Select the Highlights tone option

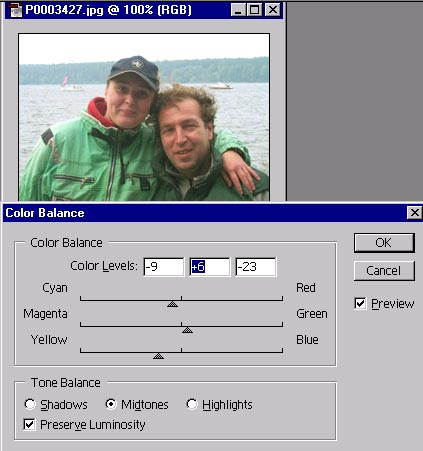pyautogui.click(x=192, y=404)
